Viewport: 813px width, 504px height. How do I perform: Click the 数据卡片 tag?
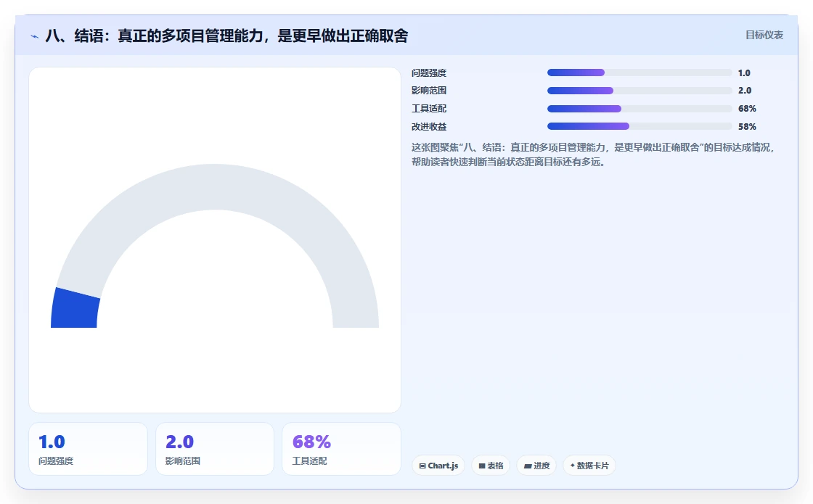[589, 466]
